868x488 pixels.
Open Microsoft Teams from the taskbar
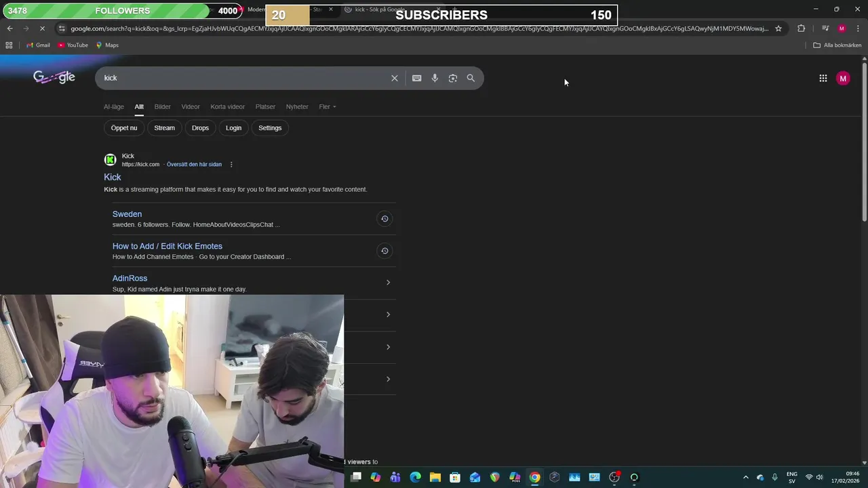(x=395, y=477)
